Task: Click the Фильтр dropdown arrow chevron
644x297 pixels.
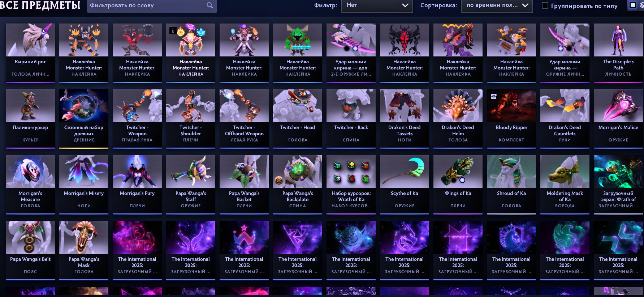Action: point(405,5)
